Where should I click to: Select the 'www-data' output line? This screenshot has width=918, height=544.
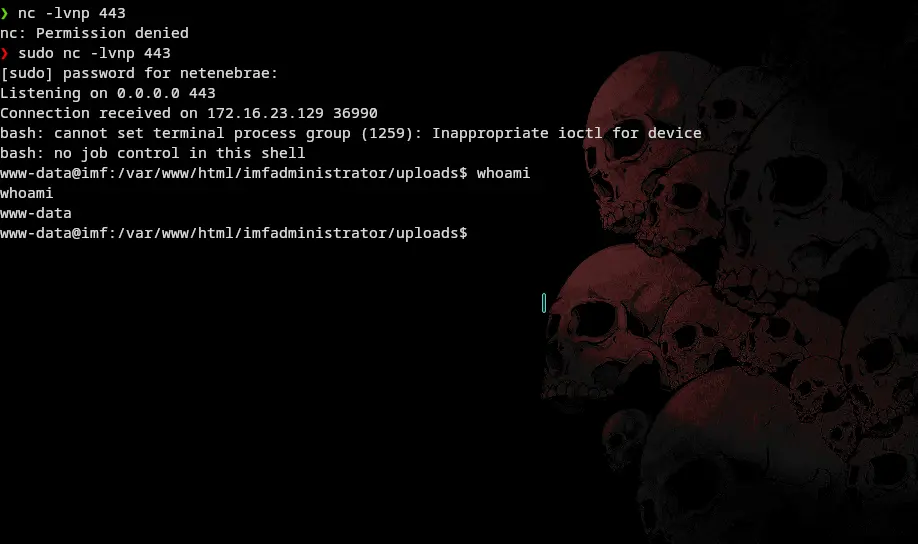click(x=36, y=213)
